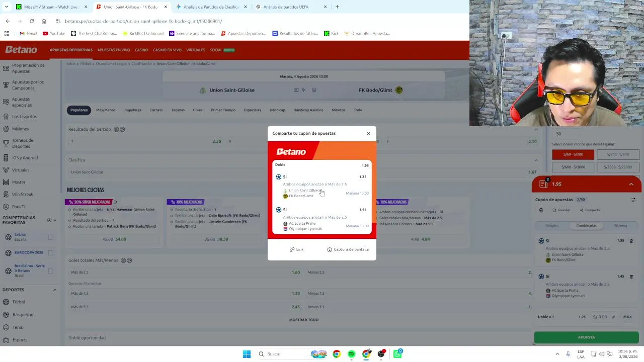The image size is (644, 362).
Task: Place bet with green APUESTA button
Action: click(586, 337)
